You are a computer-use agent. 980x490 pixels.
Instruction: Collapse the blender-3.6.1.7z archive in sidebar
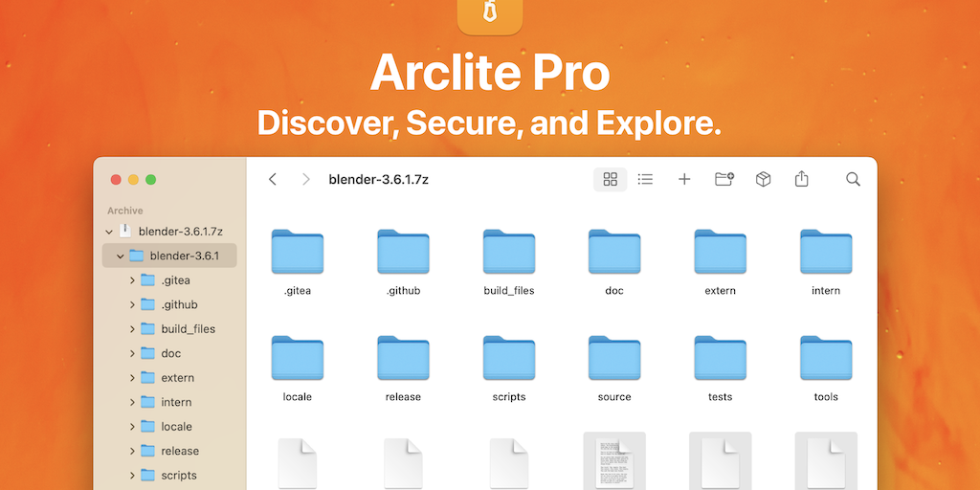tap(109, 232)
